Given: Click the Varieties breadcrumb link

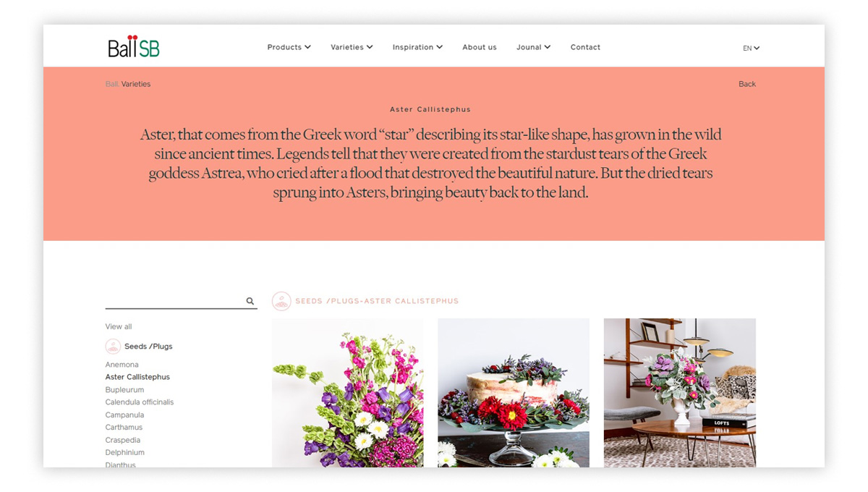Looking at the screenshot, I should 136,84.
